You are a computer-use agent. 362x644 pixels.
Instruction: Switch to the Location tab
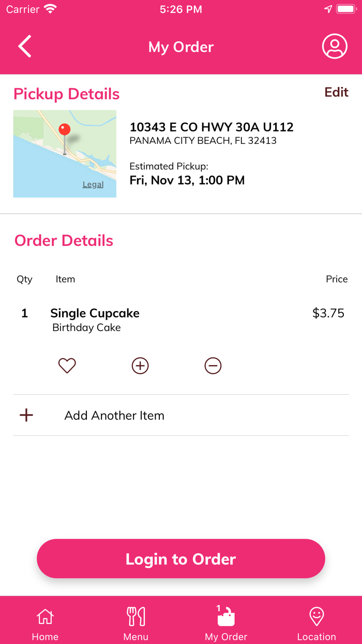pos(316,623)
